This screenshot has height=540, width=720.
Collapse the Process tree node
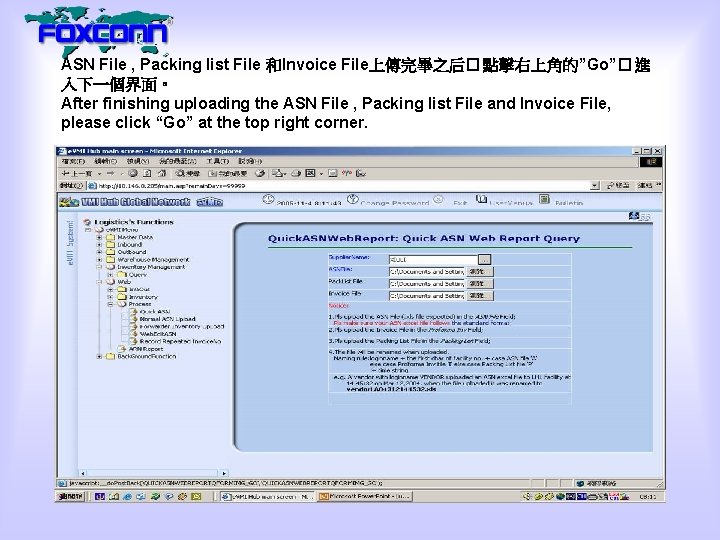(110, 304)
